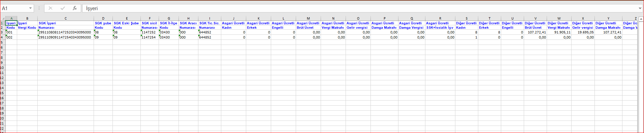Select column M header
The image size is (644, 133).
(x=308, y=19)
